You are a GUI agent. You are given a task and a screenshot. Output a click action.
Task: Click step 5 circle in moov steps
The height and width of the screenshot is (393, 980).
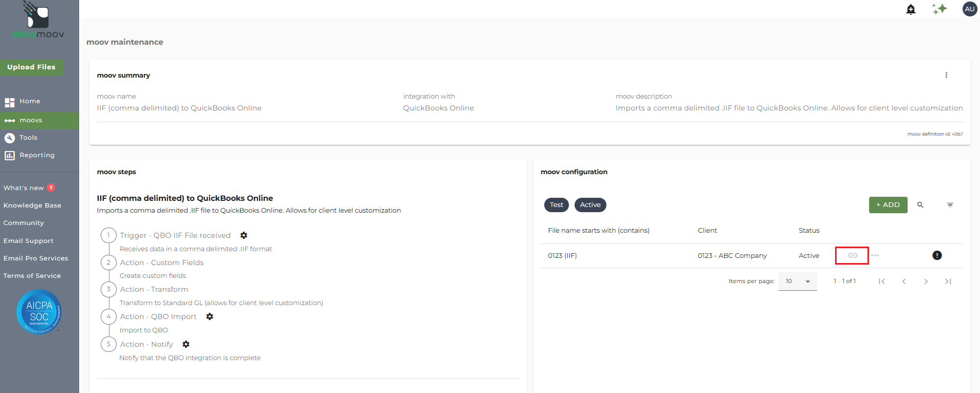click(x=108, y=344)
